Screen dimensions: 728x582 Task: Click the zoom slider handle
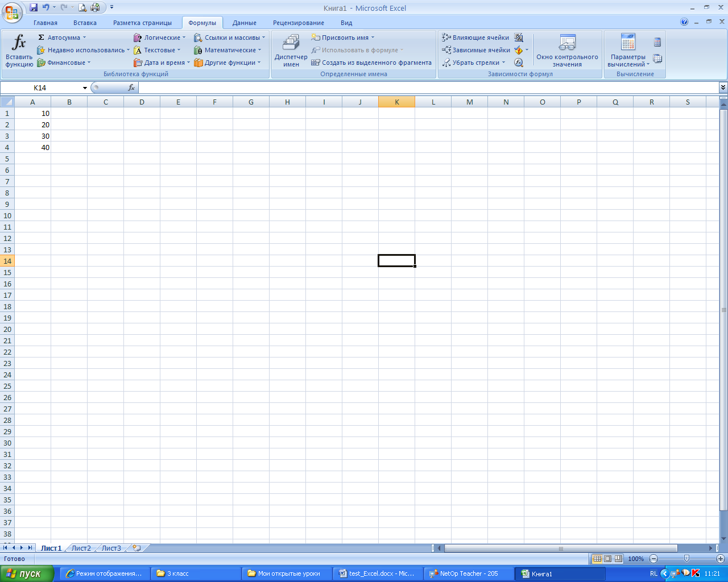pos(686,559)
